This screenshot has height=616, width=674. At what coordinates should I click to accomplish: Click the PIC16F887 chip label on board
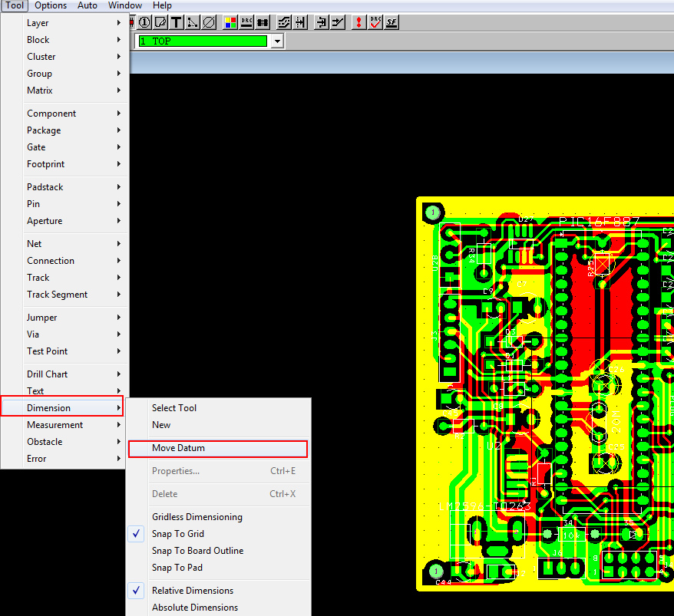(599, 222)
